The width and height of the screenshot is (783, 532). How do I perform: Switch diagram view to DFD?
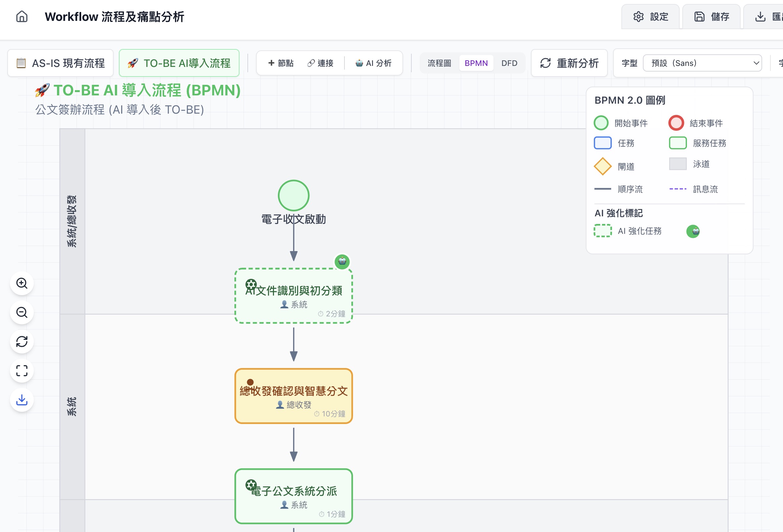509,63
